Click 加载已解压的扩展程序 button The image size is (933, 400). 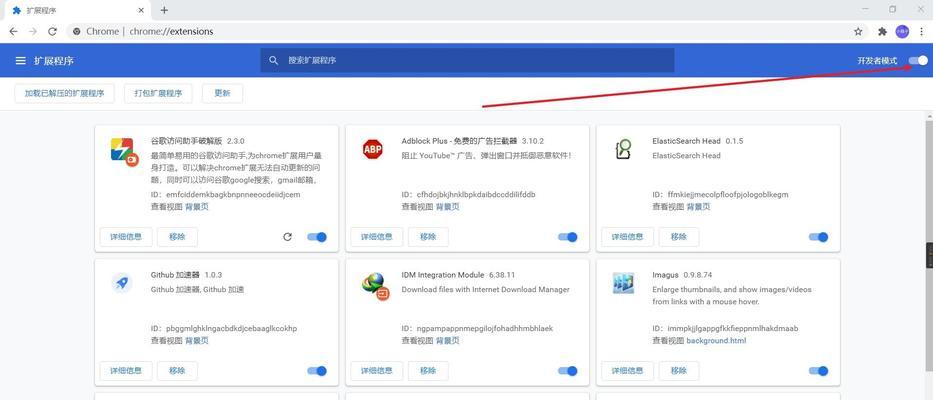[x=64, y=93]
